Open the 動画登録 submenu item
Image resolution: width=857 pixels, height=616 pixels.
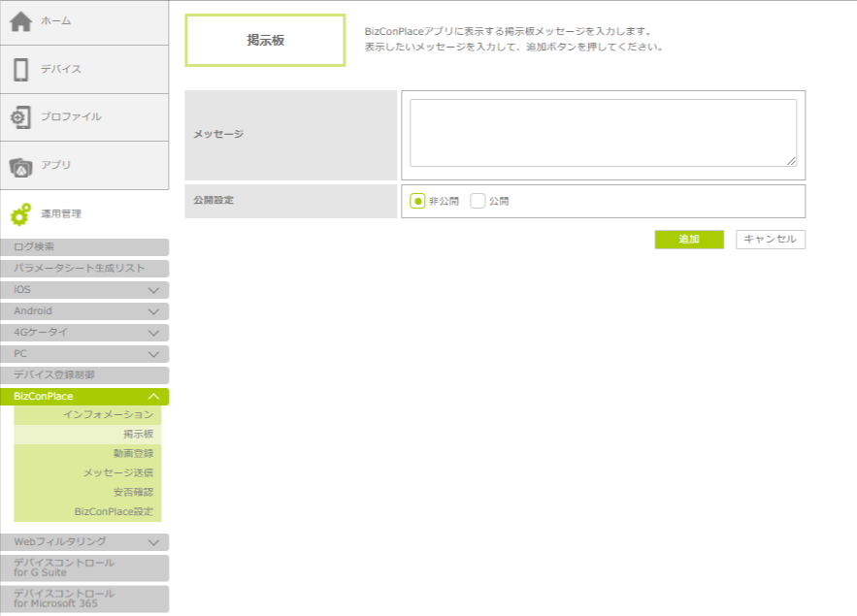132,453
